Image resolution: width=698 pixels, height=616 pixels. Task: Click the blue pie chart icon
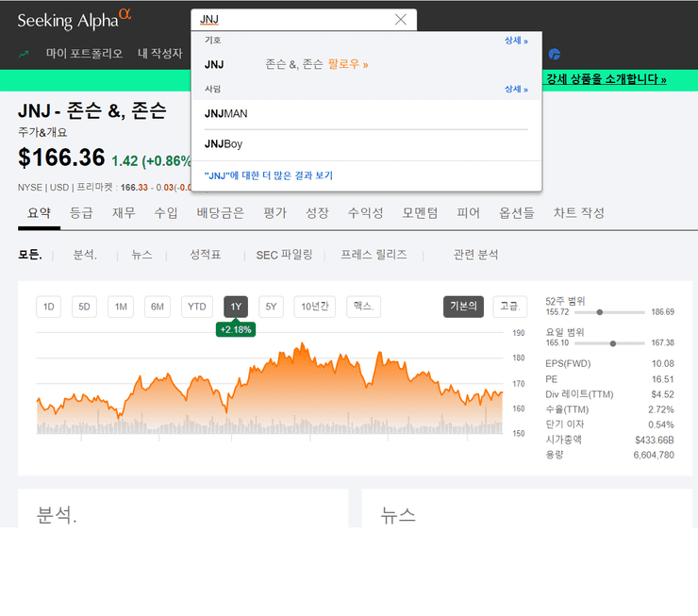555,55
